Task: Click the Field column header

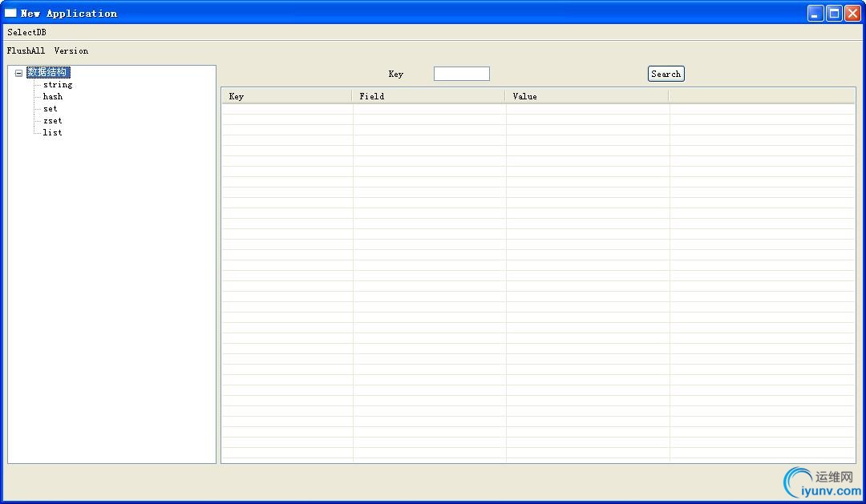Action: [x=428, y=96]
